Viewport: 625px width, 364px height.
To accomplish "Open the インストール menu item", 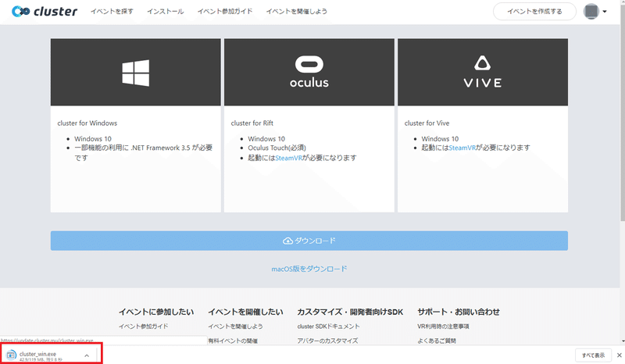I will click(x=166, y=11).
